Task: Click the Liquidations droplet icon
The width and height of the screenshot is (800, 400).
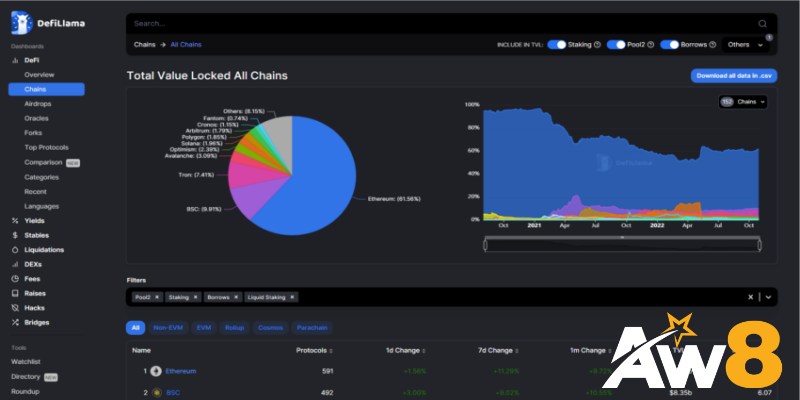Action: coord(15,250)
